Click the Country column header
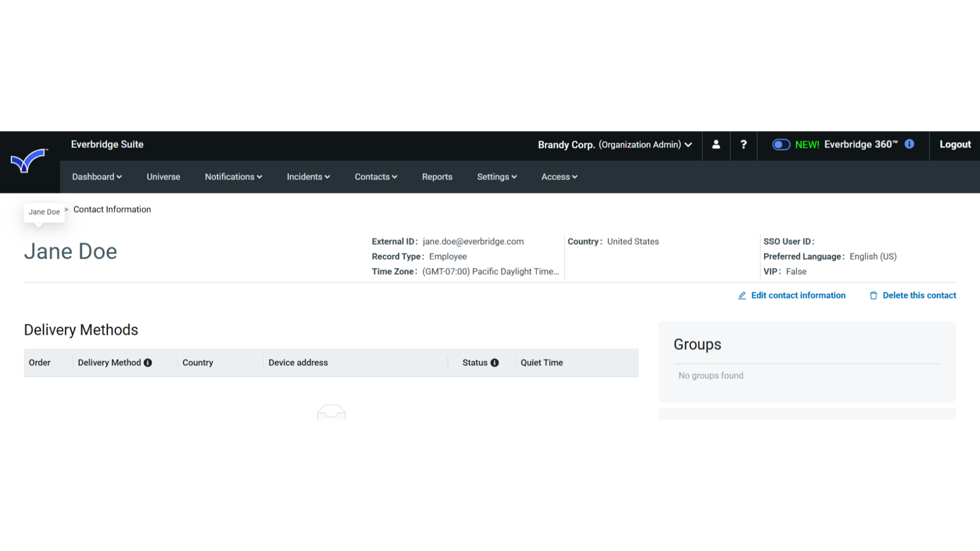The image size is (980, 551). (x=198, y=363)
